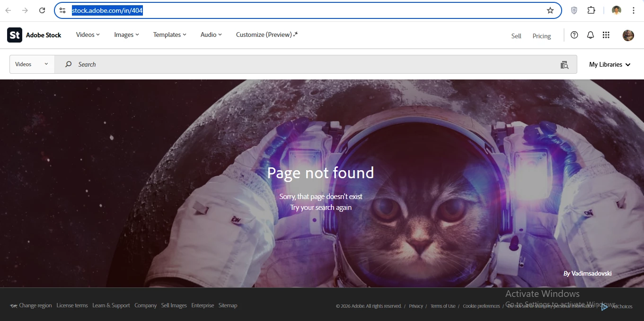Open Sitemap footer link

(228, 305)
